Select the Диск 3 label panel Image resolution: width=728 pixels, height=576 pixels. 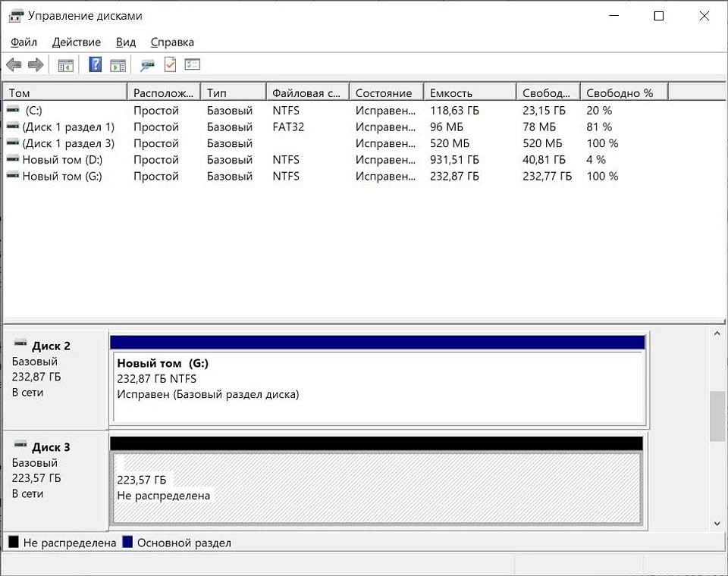(55, 481)
